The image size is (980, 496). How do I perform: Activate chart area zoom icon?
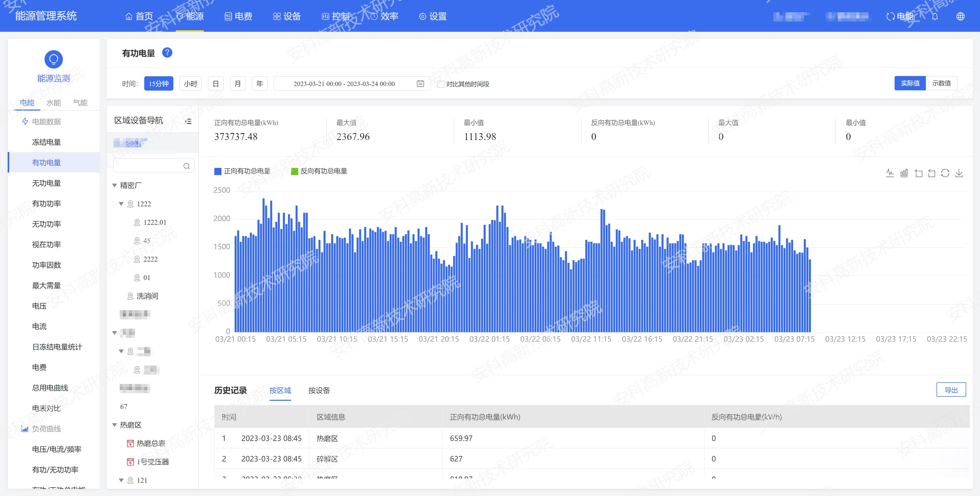[x=918, y=173]
